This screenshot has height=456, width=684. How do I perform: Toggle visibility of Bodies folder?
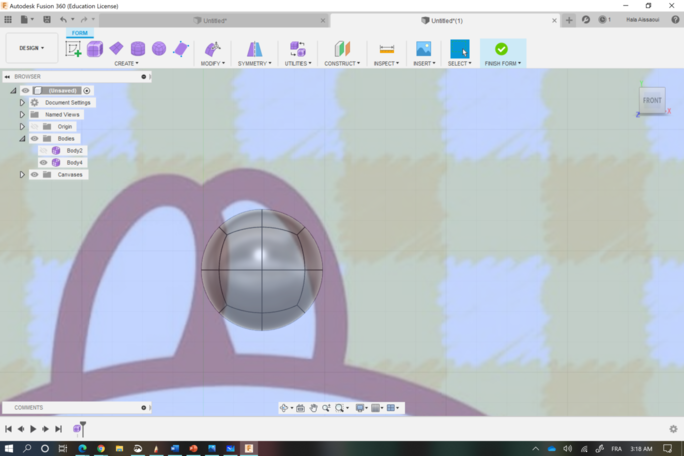point(34,138)
